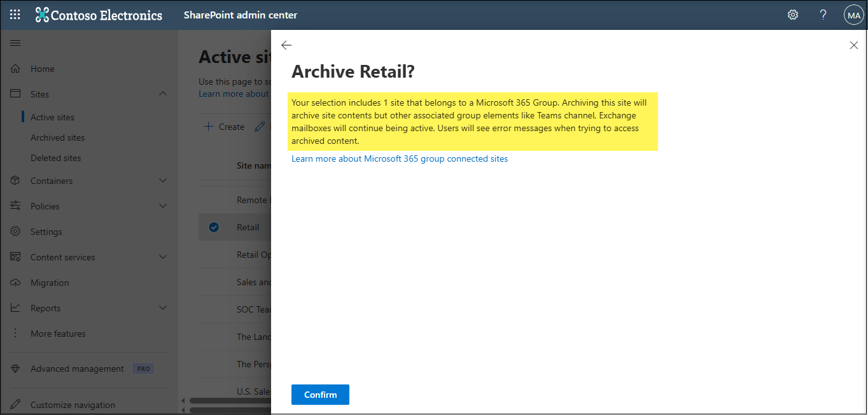The width and height of the screenshot is (868, 415).
Task: Open the Help question mark panel
Action: (823, 14)
